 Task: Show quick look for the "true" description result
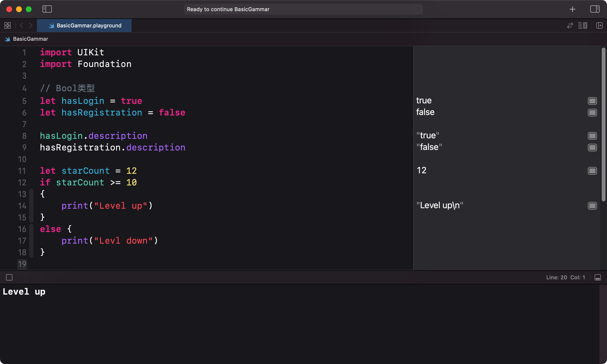(592, 136)
